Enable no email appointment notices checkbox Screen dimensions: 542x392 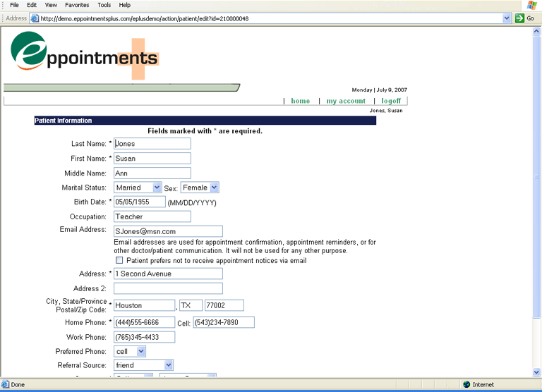pyautogui.click(x=119, y=260)
